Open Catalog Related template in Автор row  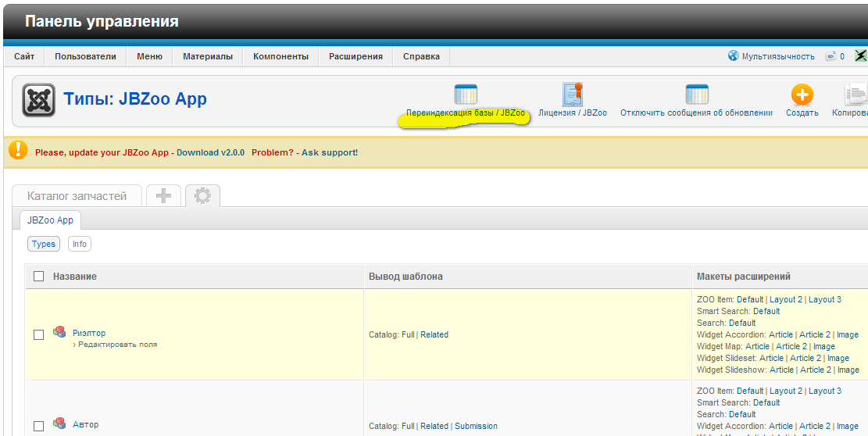pos(434,426)
